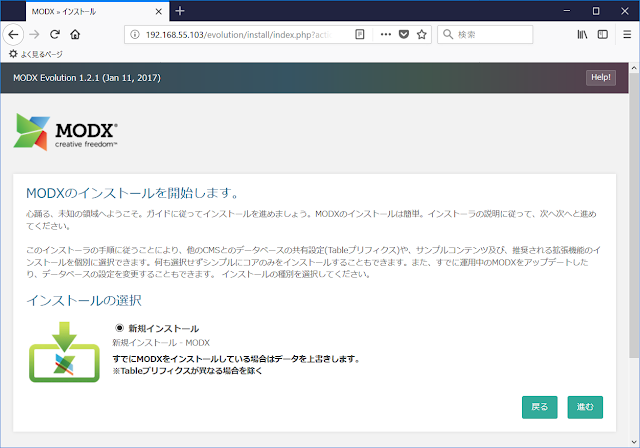The image size is (640, 448).
Task: Click the gear icon beside よく見るページ
Action: point(13,54)
